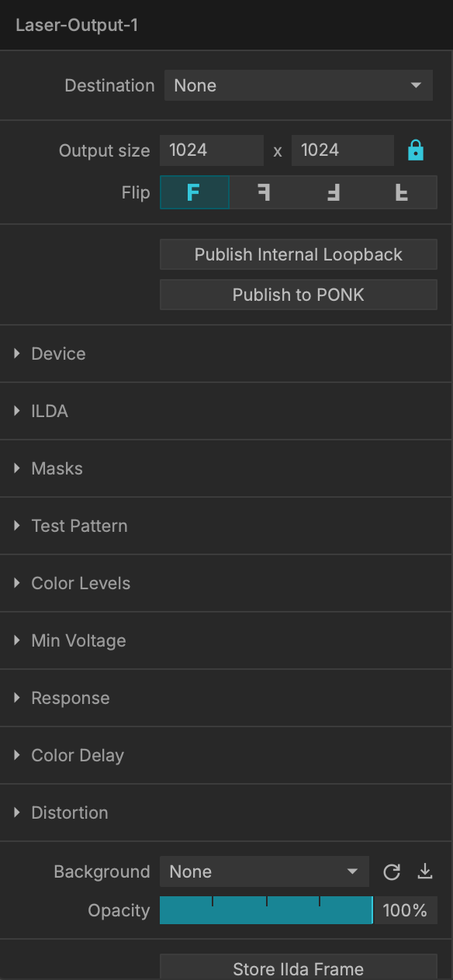Select the fourth flip orientation icon
This screenshot has width=453, height=980.
click(402, 192)
